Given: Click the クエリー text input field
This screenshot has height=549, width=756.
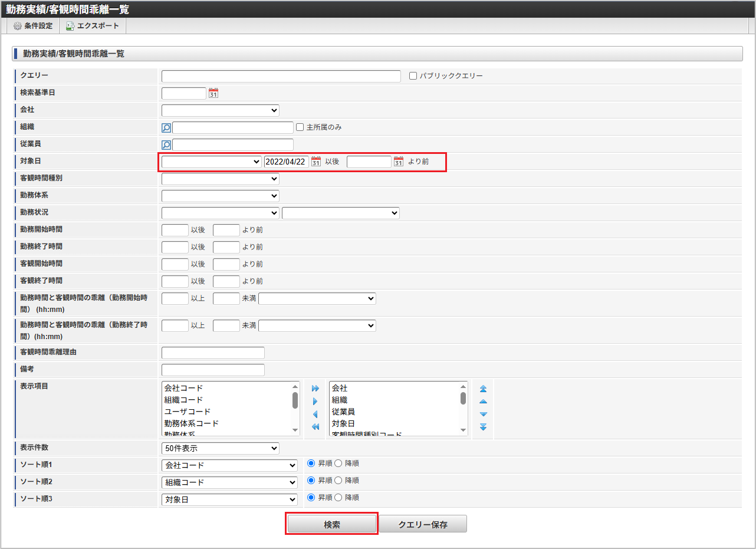Looking at the screenshot, I should click(281, 76).
